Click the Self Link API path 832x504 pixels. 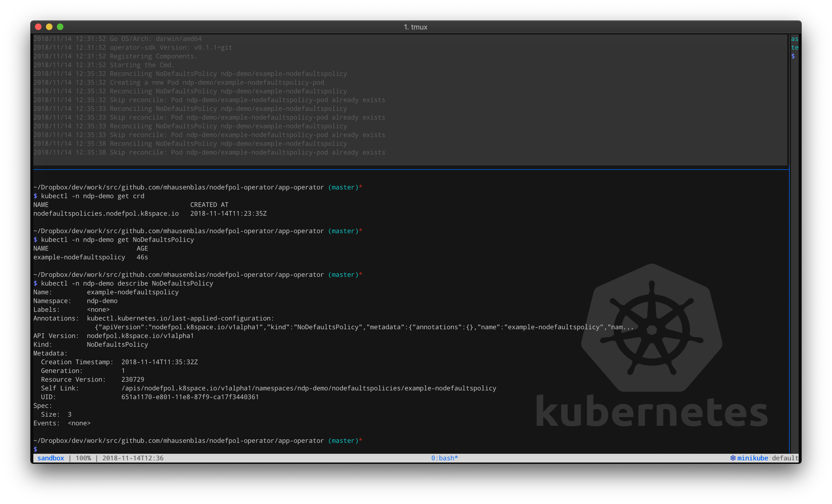coord(309,388)
